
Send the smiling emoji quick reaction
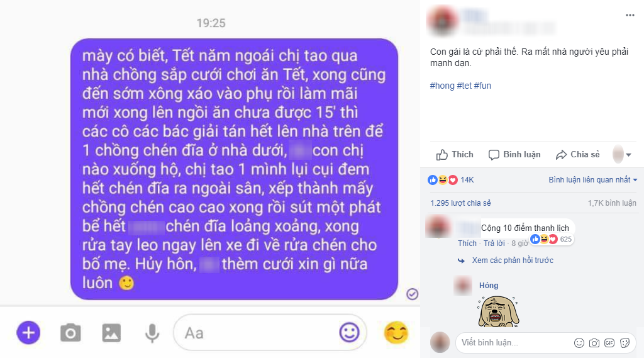(396, 332)
